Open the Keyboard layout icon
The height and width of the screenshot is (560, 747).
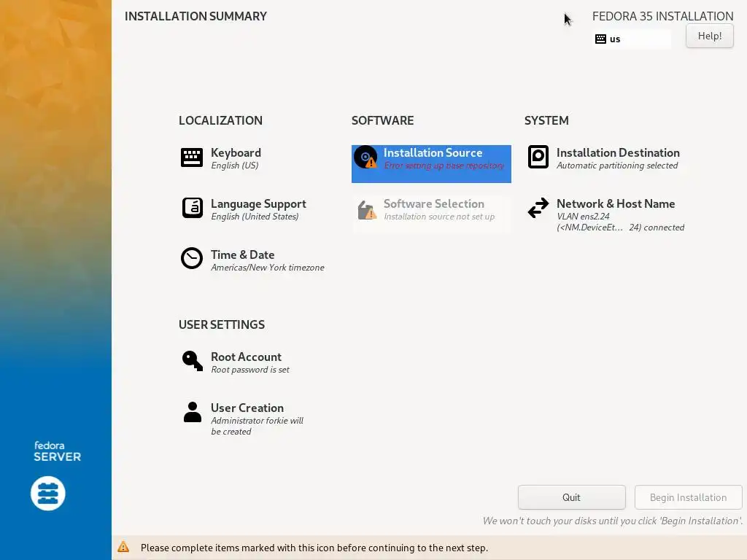192,157
